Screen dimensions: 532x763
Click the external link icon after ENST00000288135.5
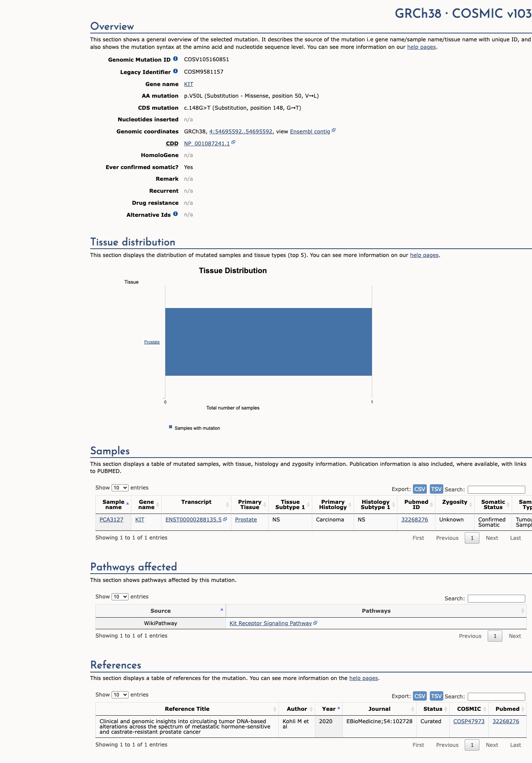(225, 519)
